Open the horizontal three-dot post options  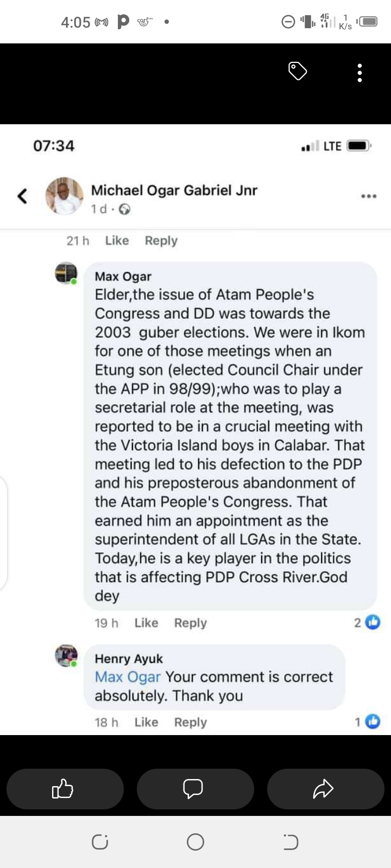pyautogui.click(x=369, y=196)
